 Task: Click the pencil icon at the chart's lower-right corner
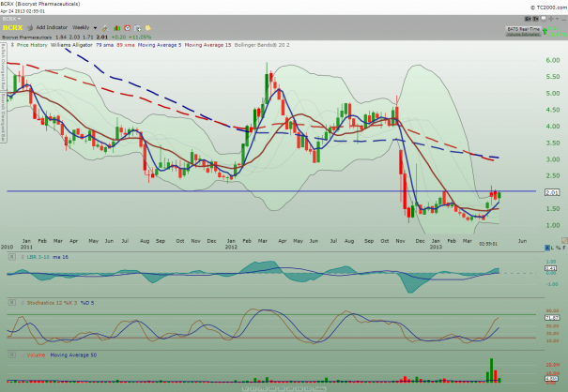point(564,240)
